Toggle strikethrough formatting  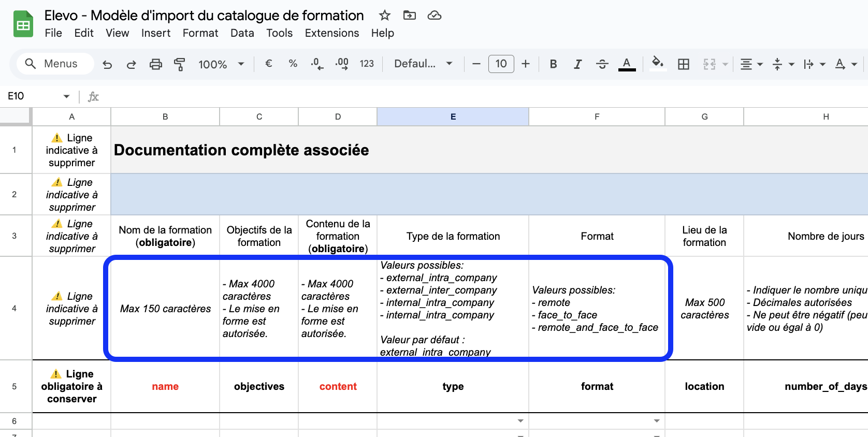(x=602, y=64)
